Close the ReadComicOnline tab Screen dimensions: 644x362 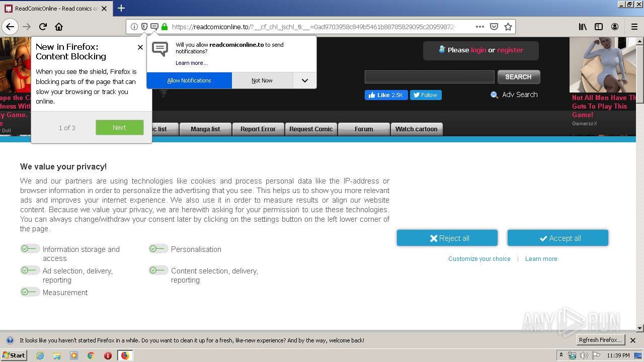(x=104, y=9)
